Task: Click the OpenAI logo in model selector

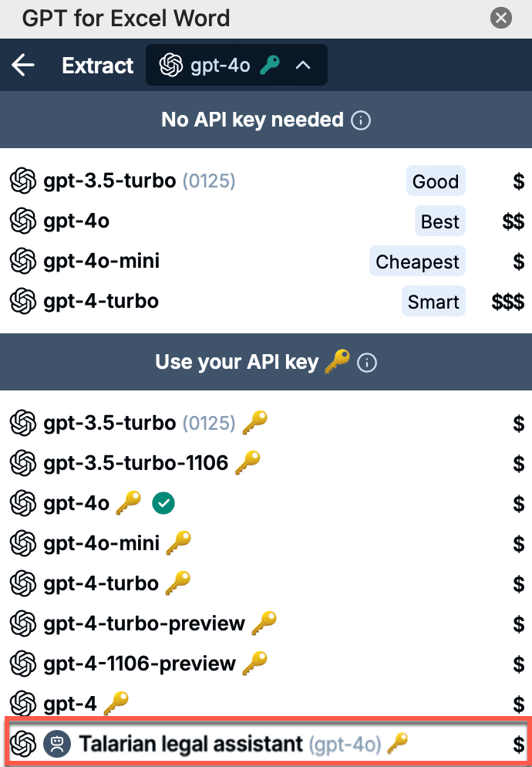Action: (170, 65)
